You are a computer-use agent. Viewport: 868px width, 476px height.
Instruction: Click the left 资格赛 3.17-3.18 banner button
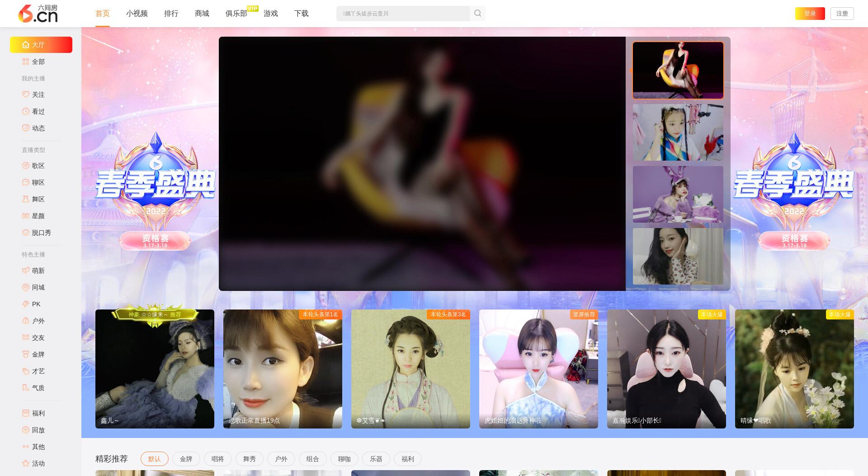click(x=155, y=241)
